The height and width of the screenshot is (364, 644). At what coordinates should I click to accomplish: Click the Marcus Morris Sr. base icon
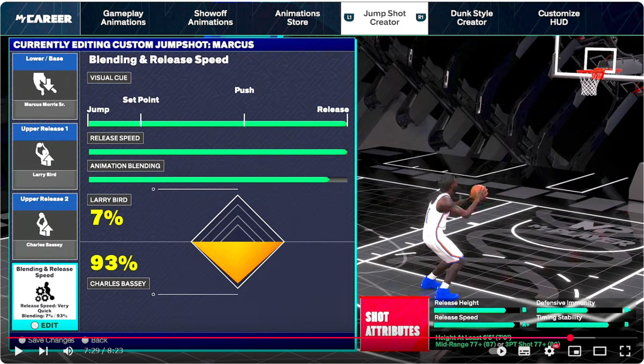[45, 84]
